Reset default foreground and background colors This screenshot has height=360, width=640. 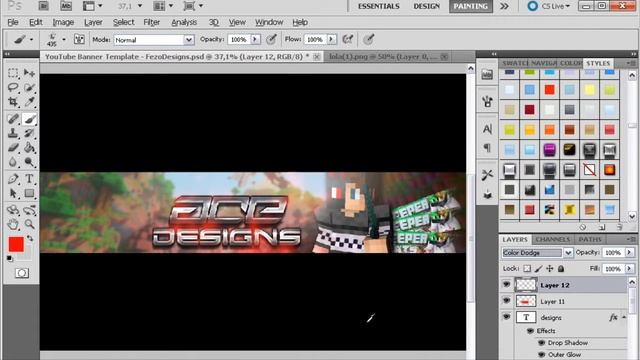pos(10,259)
